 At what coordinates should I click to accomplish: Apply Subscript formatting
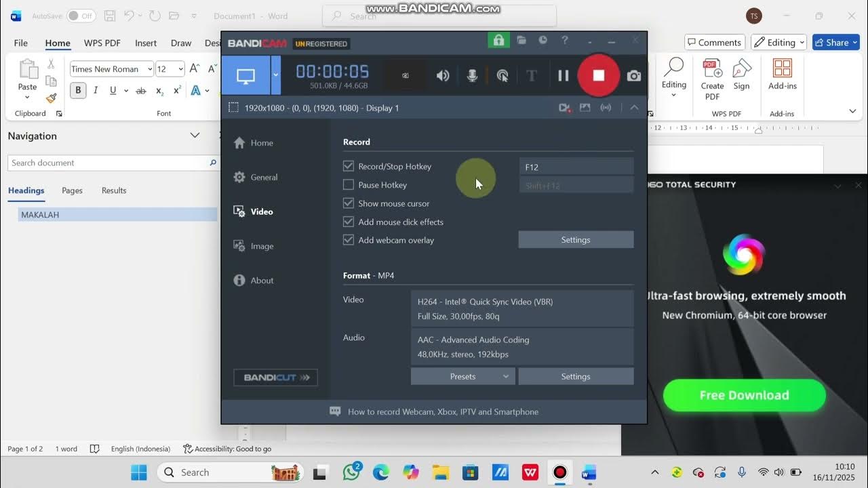159,90
